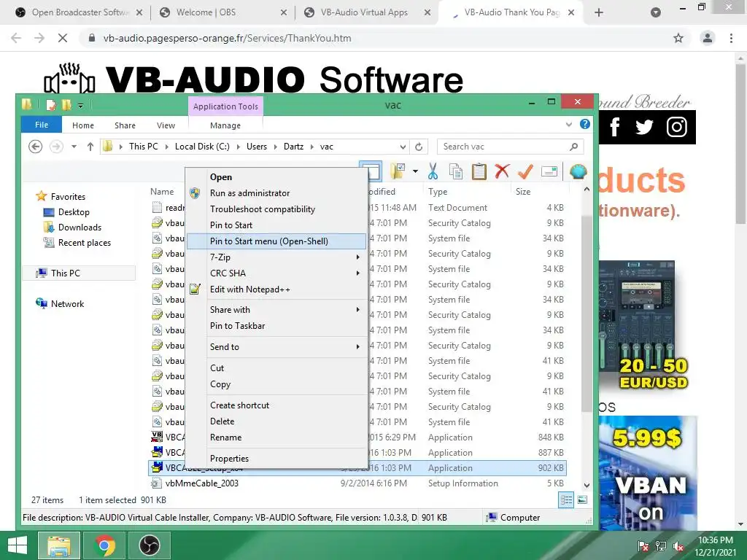The height and width of the screenshot is (560, 747).
Task: Open address bar history dropdown
Action: pos(403,147)
